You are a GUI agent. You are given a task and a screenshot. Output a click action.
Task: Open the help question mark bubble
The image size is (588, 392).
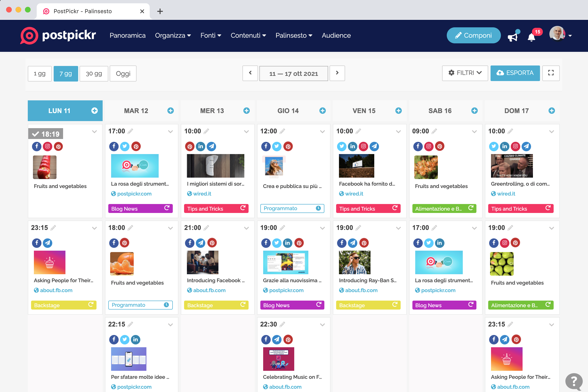(x=574, y=381)
